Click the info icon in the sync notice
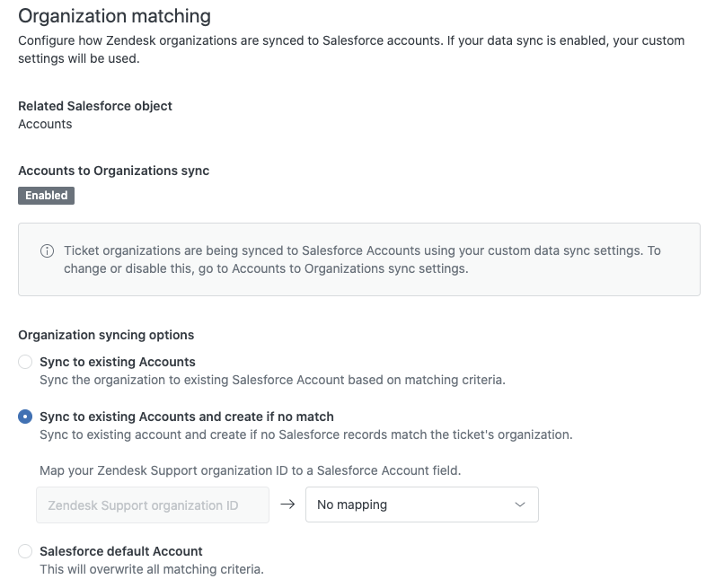The image size is (715, 588). (x=47, y=251)
